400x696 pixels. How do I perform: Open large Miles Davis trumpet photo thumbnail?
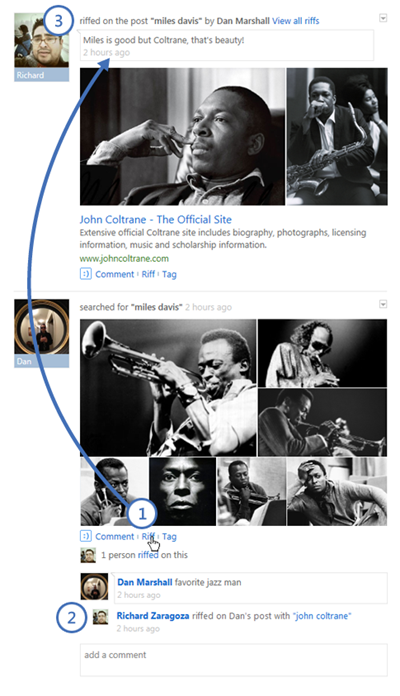168,388
